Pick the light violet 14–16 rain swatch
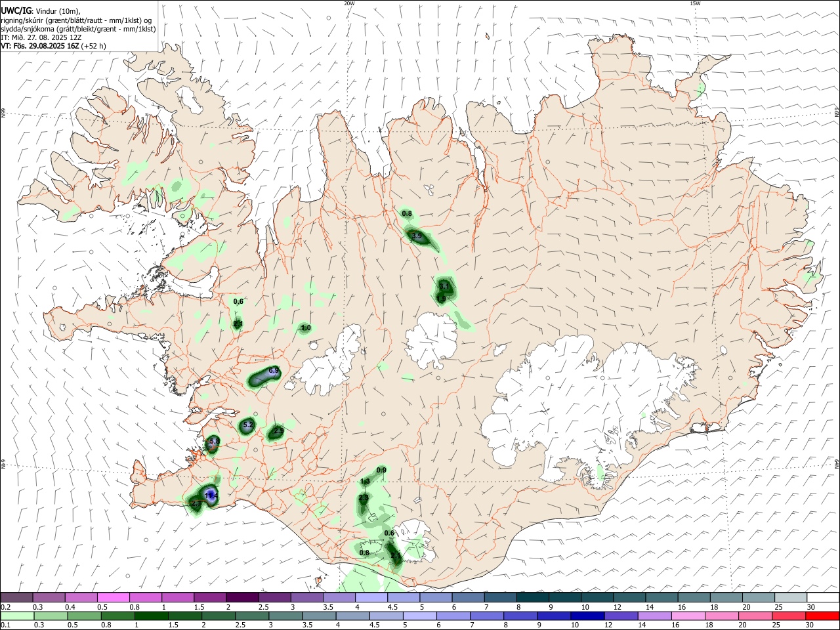 tap(654, 616)
